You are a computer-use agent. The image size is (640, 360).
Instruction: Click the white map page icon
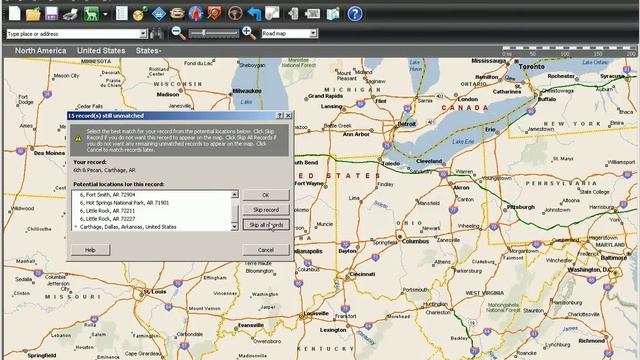click(x=272, y=13)
